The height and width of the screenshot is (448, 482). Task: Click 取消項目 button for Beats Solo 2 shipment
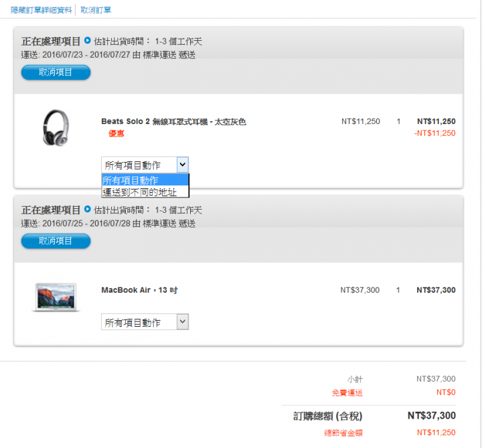(x=56, y=72)
